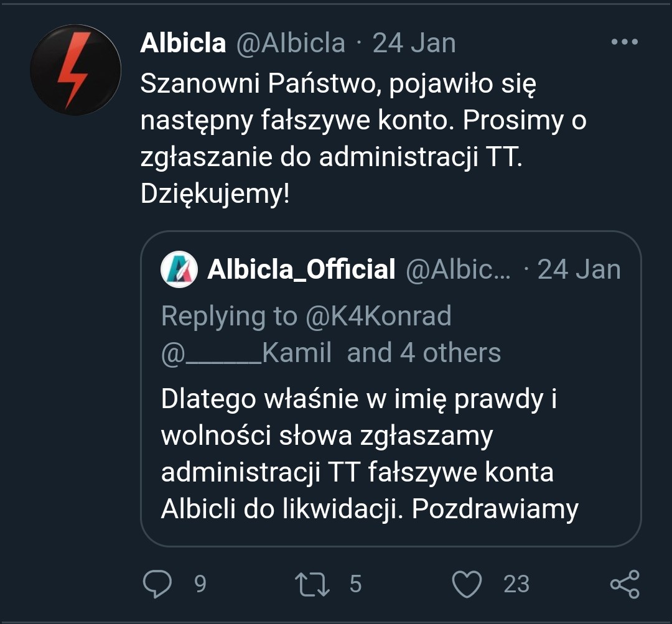672x624 pixels.
Task: Click the Albicla_Official display name
Action: click(301, 270)
